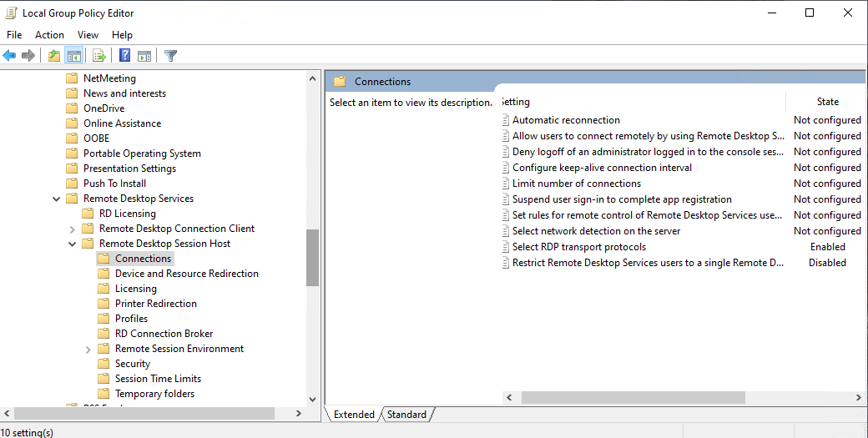This screenshot has height=438, width=868.
Task: Click the Filter funnel icon
Action: click(171, 56)
